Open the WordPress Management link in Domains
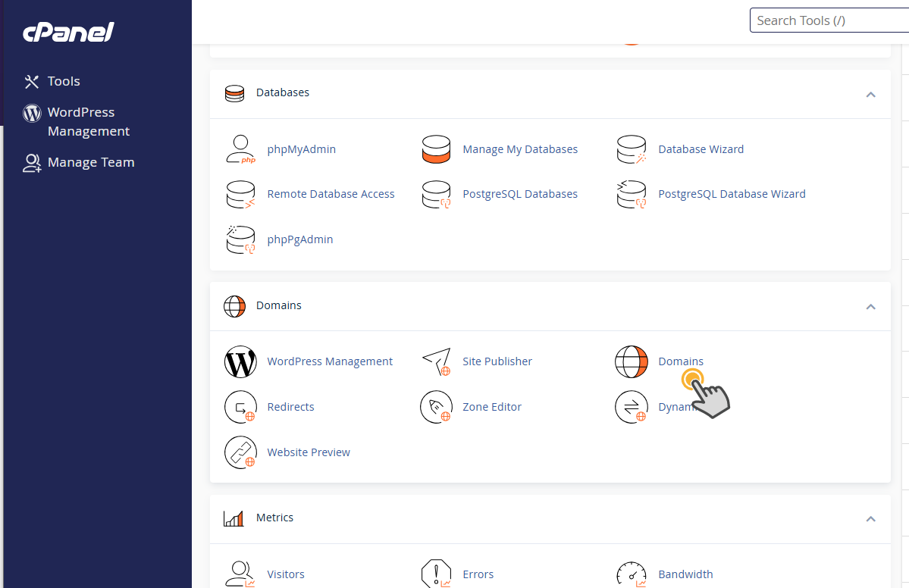The width and height of the screenshot is (909, 588). 330,361
